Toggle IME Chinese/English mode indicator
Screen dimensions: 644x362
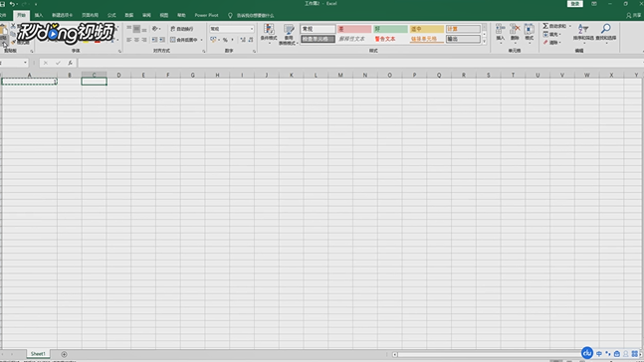click(x=599, y=353)
